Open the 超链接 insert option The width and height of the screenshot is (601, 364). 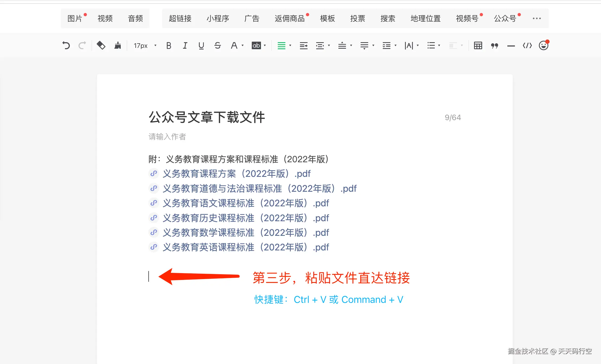click(180, 18)
